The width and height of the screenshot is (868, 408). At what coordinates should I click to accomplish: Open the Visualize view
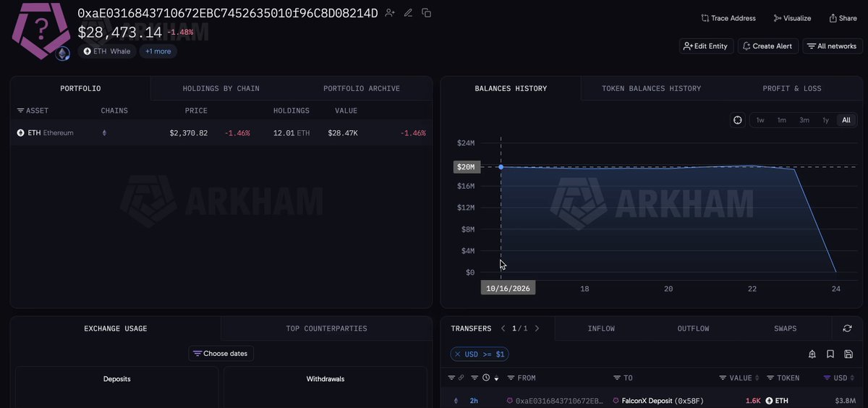792,18
